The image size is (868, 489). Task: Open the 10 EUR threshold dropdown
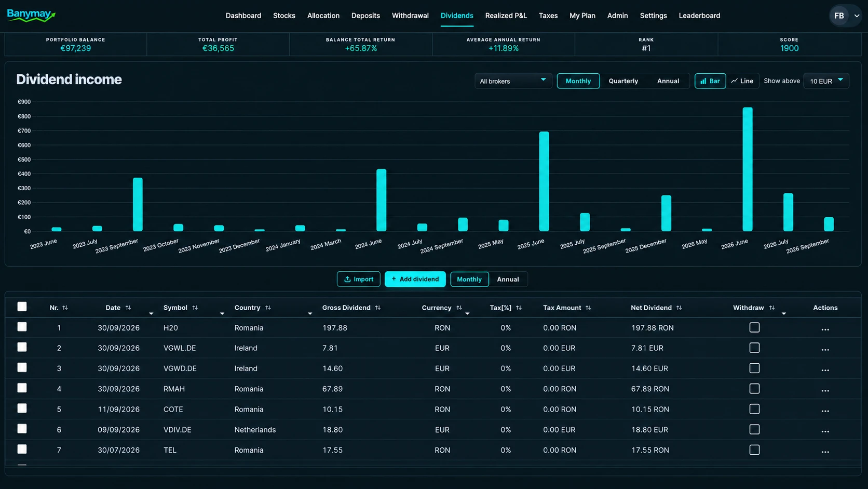click(x=826, y=81)
